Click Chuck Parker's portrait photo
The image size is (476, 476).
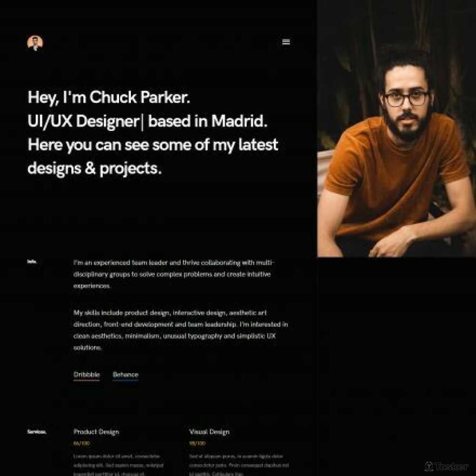tap(397, 129)
